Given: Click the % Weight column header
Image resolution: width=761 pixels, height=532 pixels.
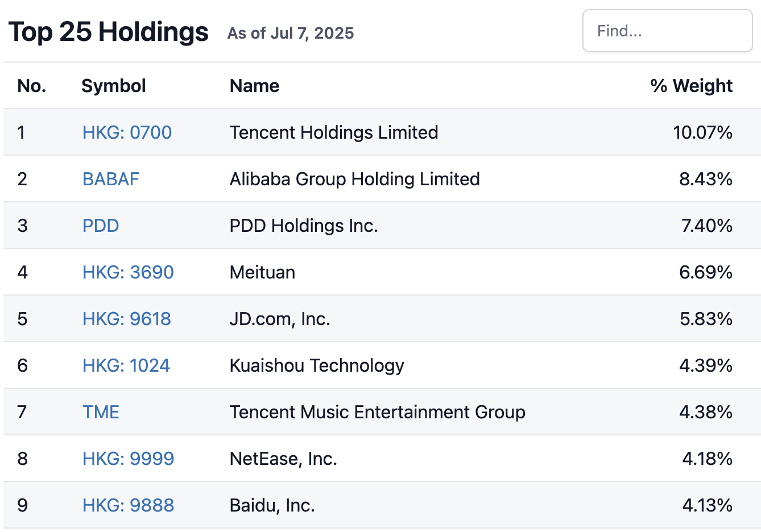Looking at the screenshot, I should (x=691, y=86).
